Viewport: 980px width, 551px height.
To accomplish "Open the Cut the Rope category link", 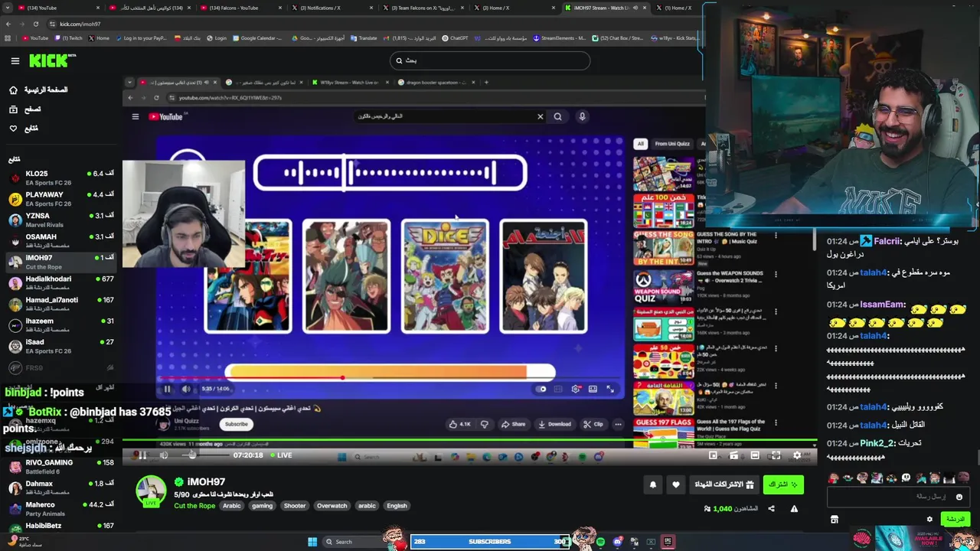I will point(195,506).
